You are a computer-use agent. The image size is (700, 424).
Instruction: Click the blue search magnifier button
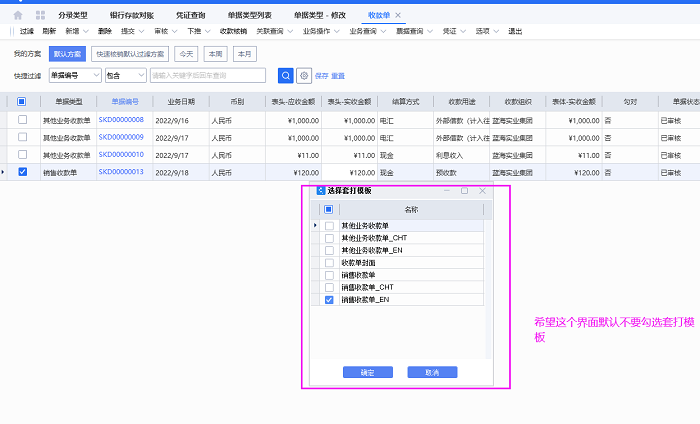285,75
